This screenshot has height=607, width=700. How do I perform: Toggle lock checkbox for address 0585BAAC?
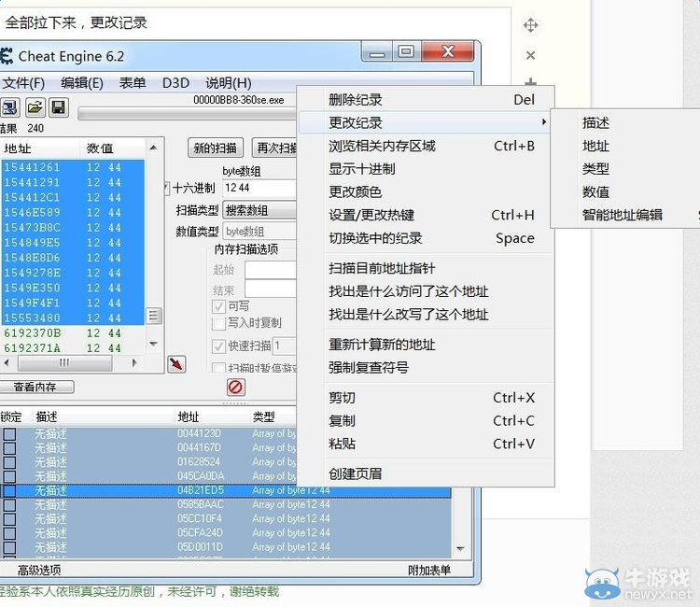(x=9, y=504)
